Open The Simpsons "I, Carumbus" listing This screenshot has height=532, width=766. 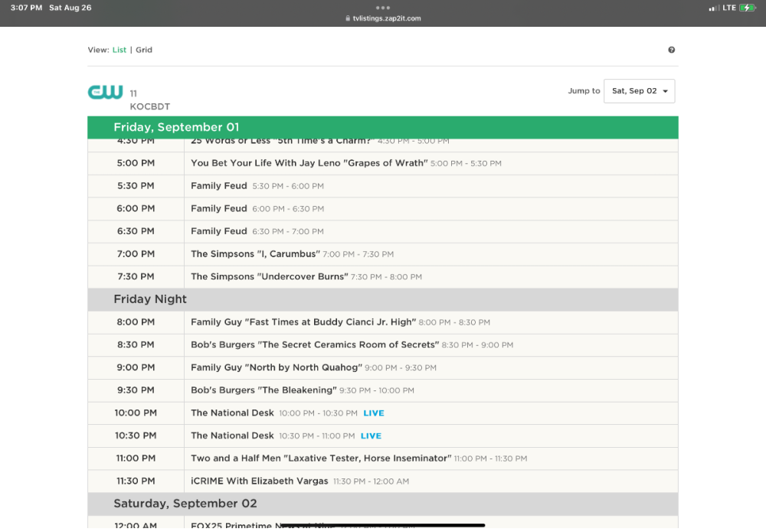256,254
